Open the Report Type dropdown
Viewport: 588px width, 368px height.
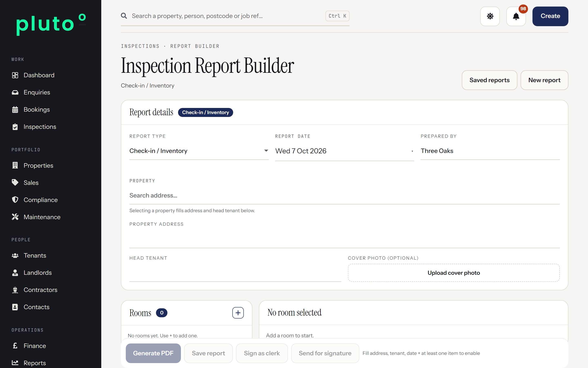pyautogui.click(x=199, y=151)
